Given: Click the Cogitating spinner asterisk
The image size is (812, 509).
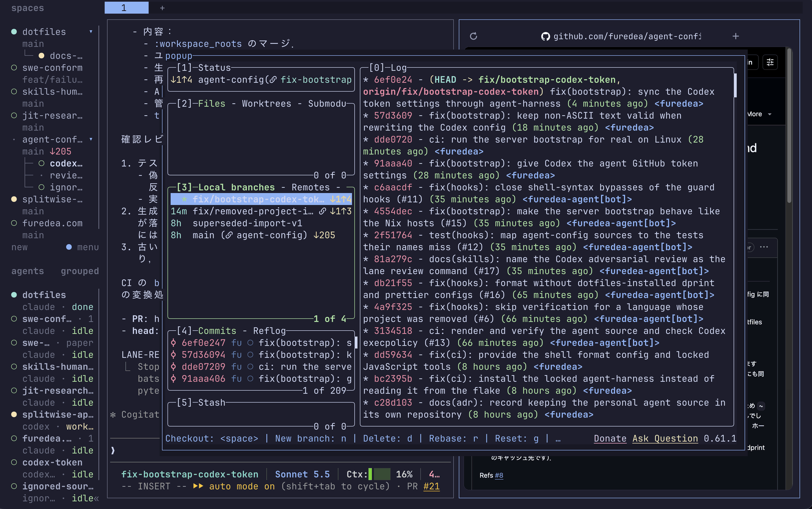Looking at the screenshot, I should pyautogui.click(x=113, y=414).
